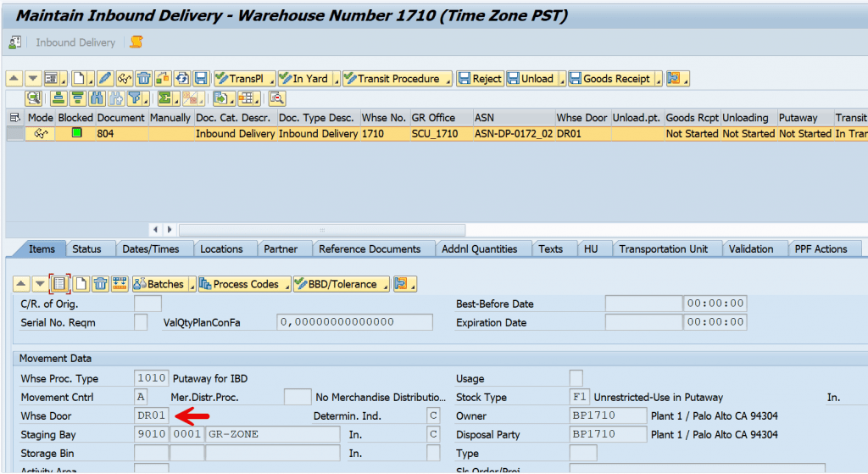The image size is (868, 474).
Task: Expand the BBD/Tolerance dropdown
Action: (386, 287)
